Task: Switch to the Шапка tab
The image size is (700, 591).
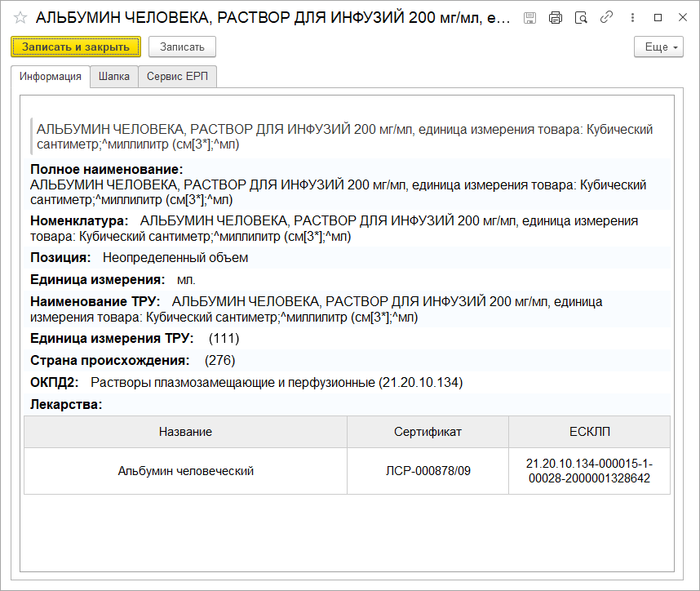Action: (114, 77)
